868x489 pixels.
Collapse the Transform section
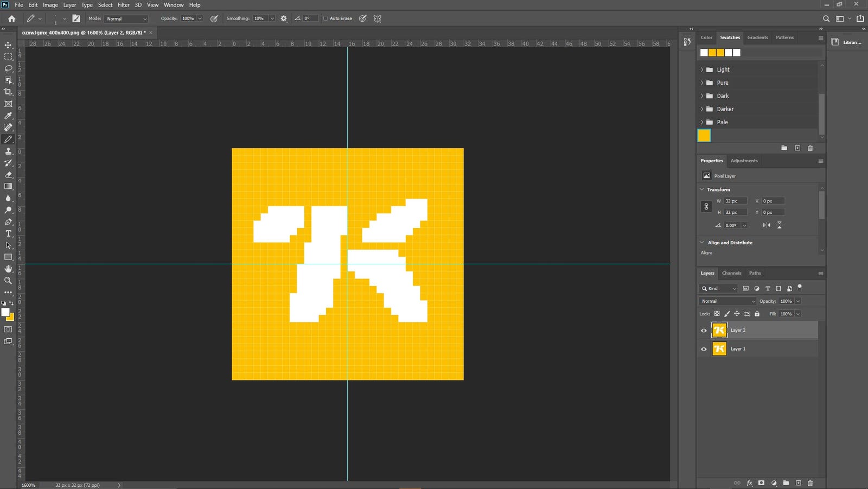tap(702, 189)
